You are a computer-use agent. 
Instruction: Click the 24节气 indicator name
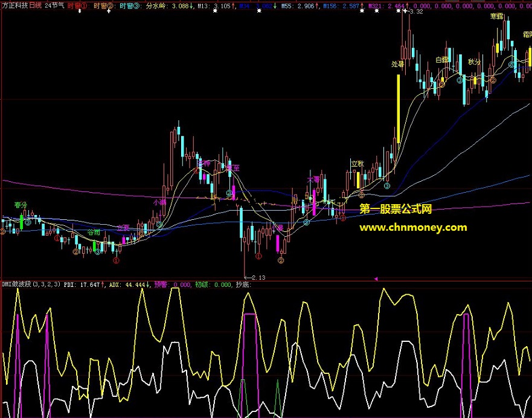click(x=54, y=6)
